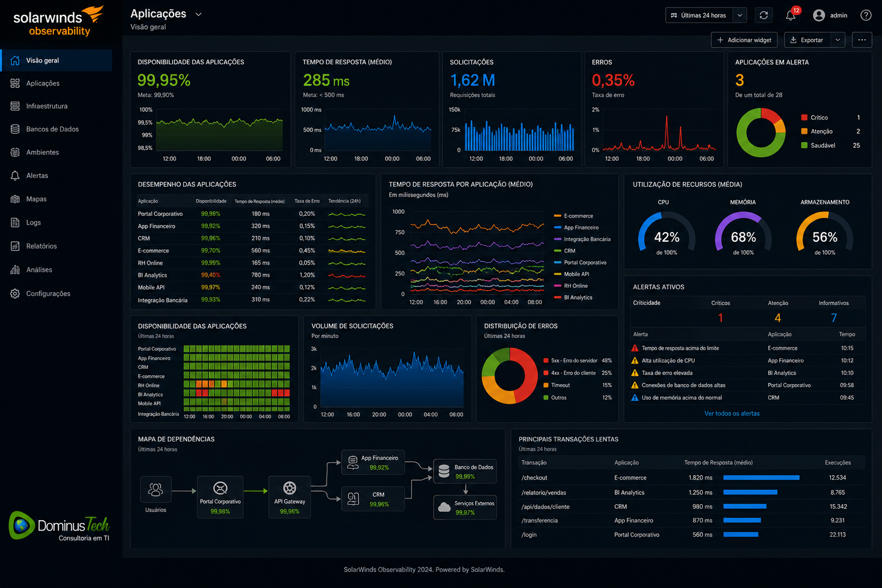Open notifications bell with 12 badge

(791, 15)
